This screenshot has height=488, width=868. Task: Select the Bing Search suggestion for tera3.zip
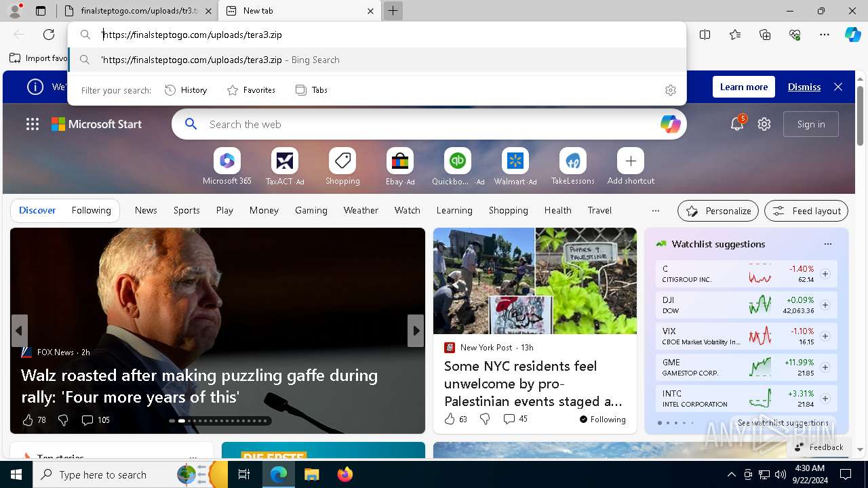[377, 60]
